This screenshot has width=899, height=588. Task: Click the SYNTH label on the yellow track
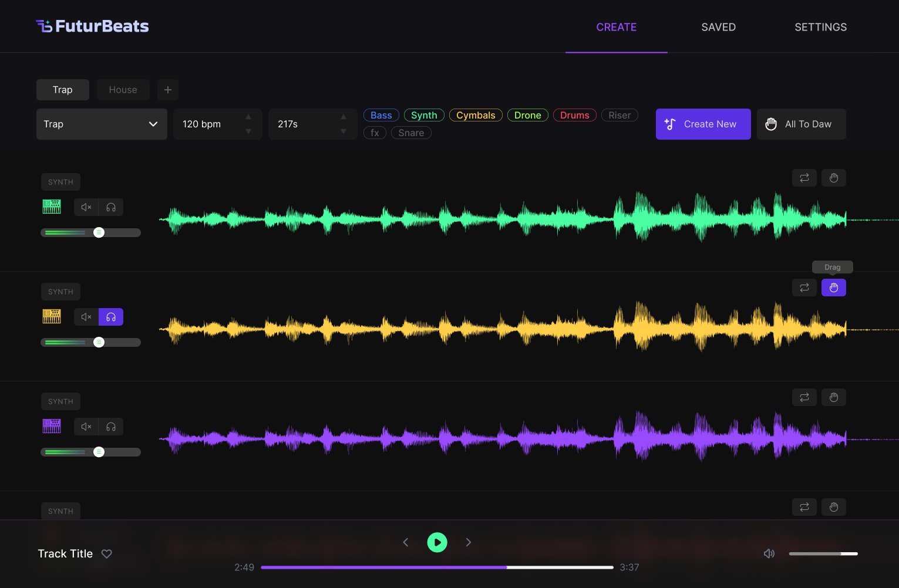tap(60, 292)
